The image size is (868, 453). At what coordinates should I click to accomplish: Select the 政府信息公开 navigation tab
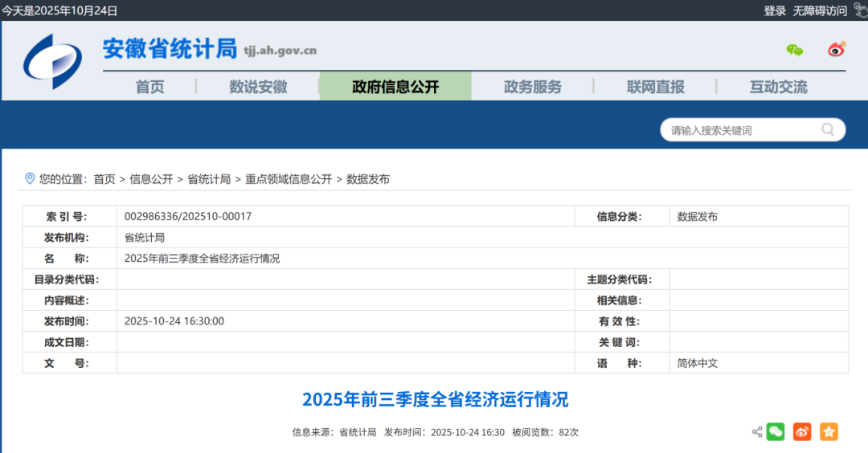coord(395,87)
